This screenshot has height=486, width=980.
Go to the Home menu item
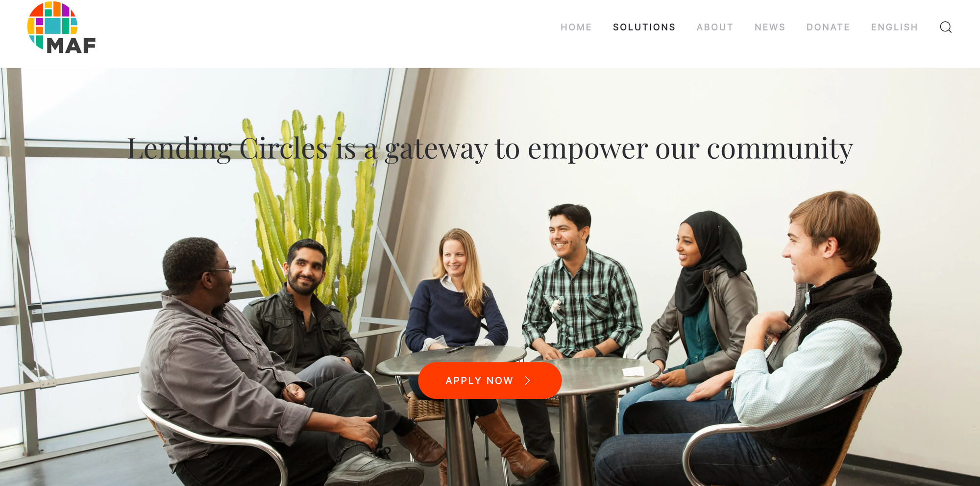[576, 27]
